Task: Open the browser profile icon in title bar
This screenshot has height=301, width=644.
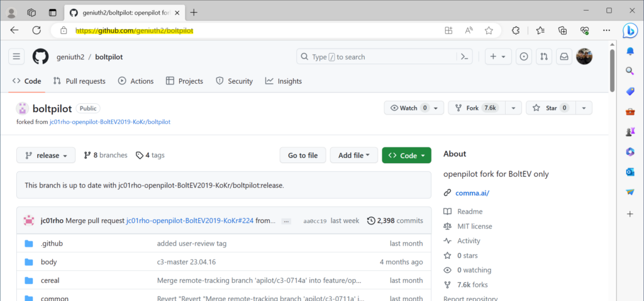Action: 11,13
